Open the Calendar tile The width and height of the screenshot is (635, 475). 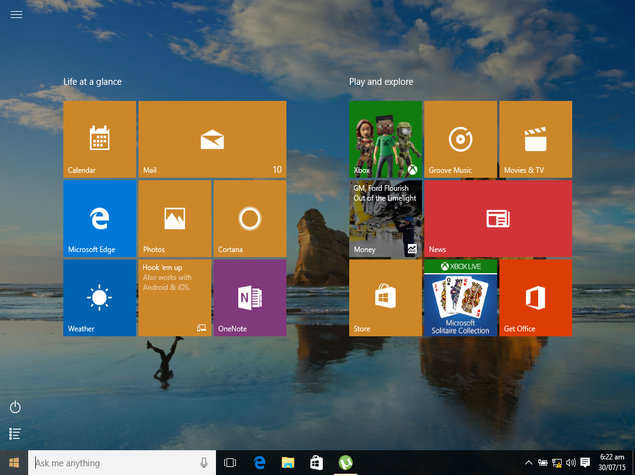click(100, 139)
